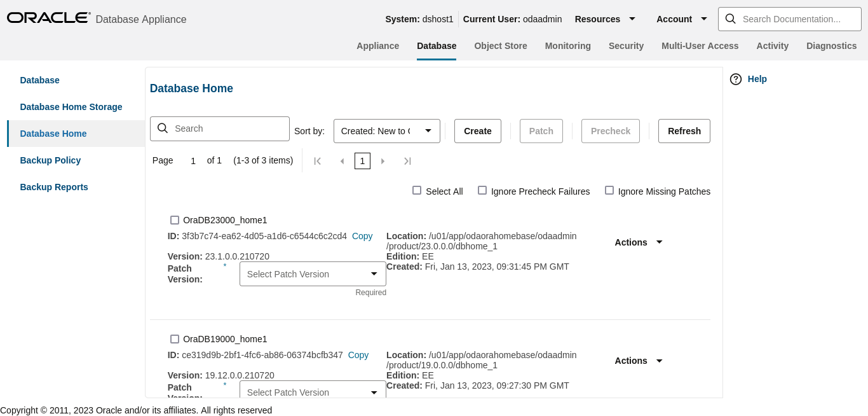Click the OraDB23000_home1 home name

coord(225,220)
